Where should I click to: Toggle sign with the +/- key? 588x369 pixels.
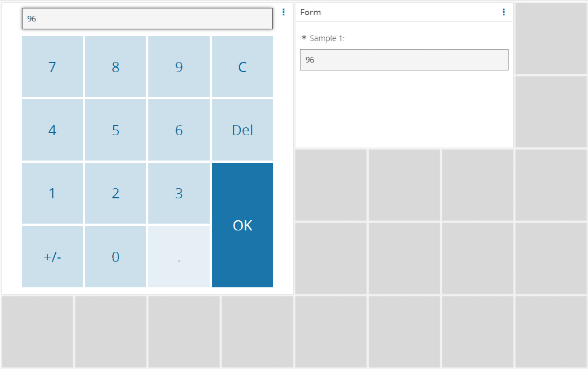[x=52, y=257]
